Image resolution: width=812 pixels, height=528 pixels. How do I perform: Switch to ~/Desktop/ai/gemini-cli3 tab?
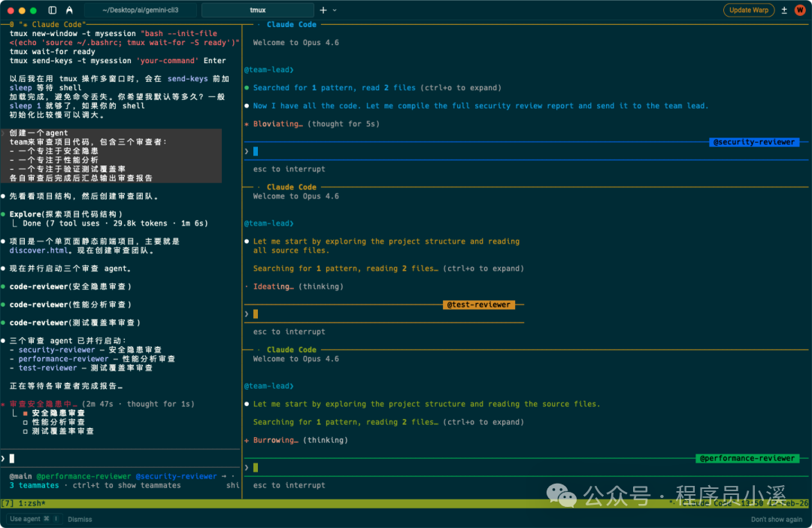(x=141, y=10)
